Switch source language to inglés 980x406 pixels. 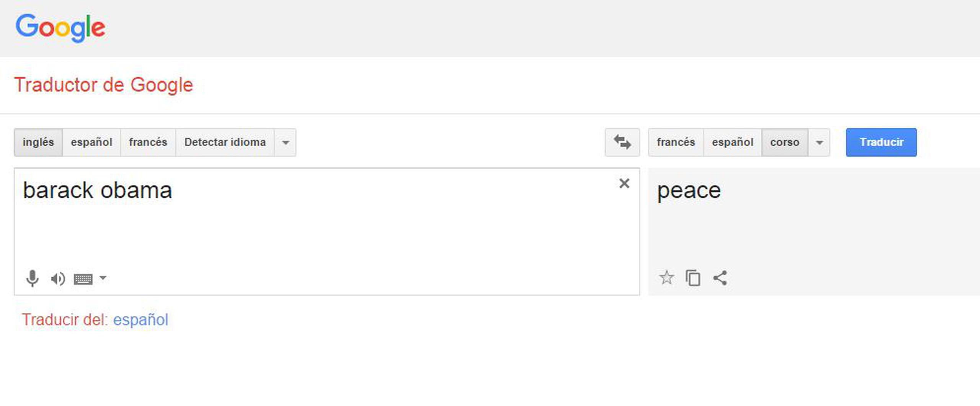(38, 142)
